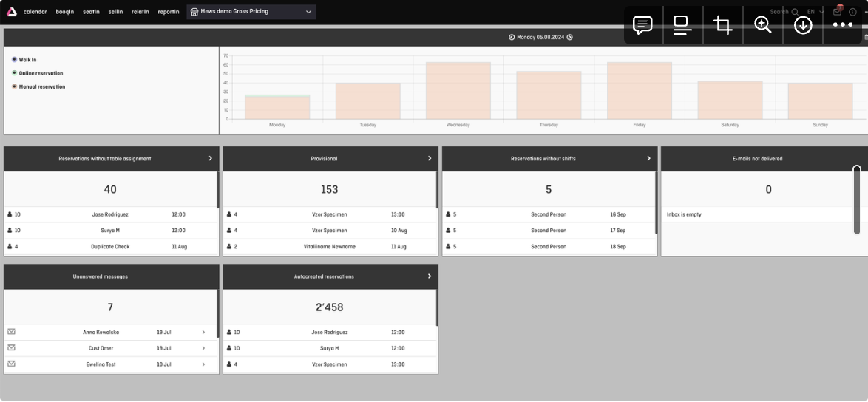Open Cust Omer message via its chevron
This screenshot has width=868, height=402.
[x=203, y=348]
